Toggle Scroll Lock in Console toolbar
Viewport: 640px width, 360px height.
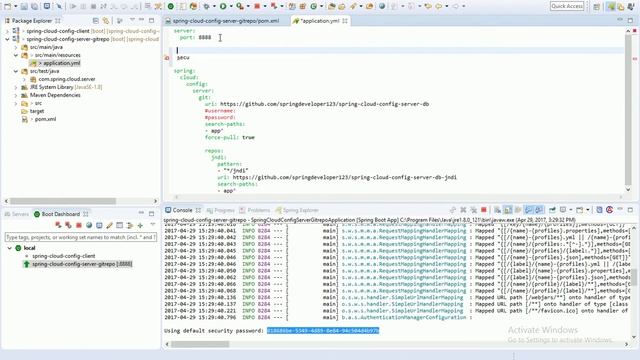point(507,210)
